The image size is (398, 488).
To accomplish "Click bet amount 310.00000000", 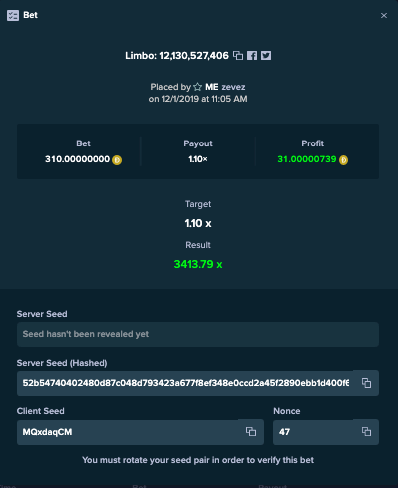I will (x=77, y=159).
